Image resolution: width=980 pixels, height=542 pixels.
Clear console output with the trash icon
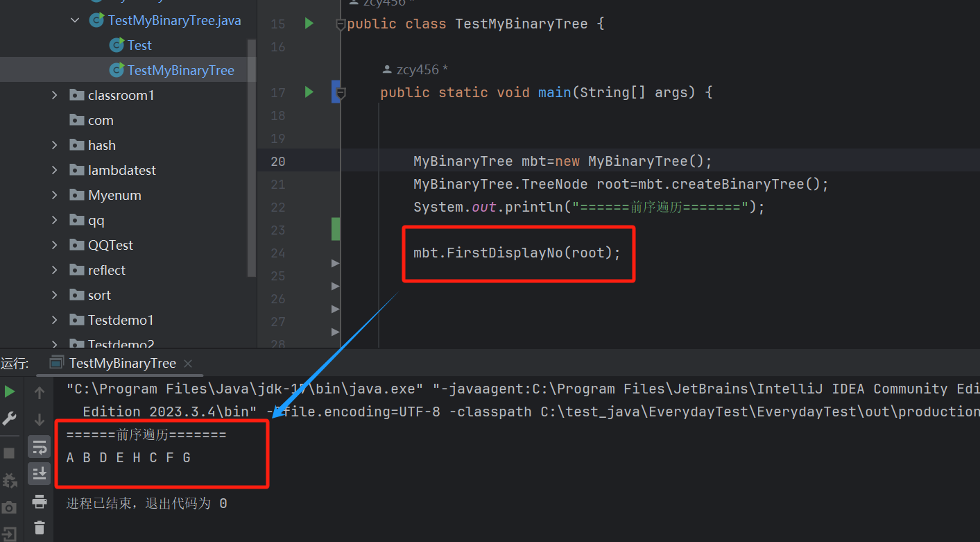40,527
